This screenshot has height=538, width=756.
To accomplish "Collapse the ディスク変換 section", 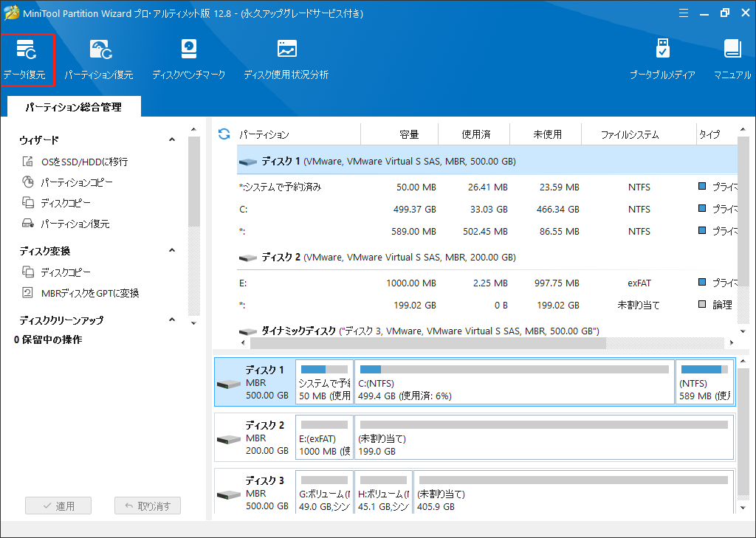I will [171, 250].
